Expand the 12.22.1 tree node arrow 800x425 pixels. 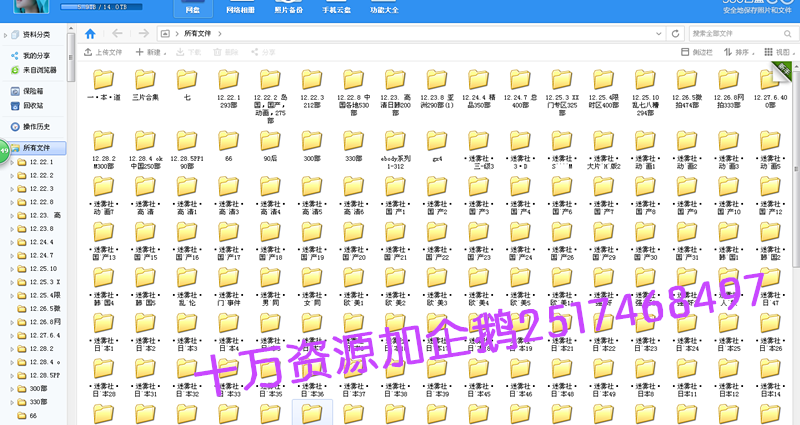pos(12,162)
